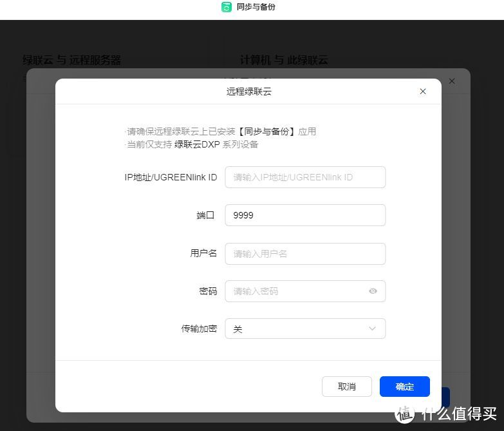Click the 端口 label

pyautogui.click(x=205, y=215)
